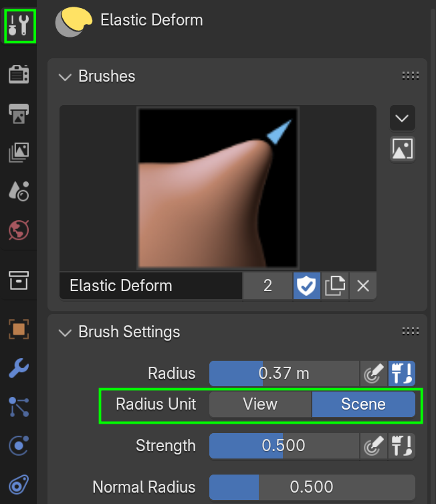The width and height of the screenshot is (436, 504).
Task: Click the Elastic Deform brush header icon
Action: (74, 21)
